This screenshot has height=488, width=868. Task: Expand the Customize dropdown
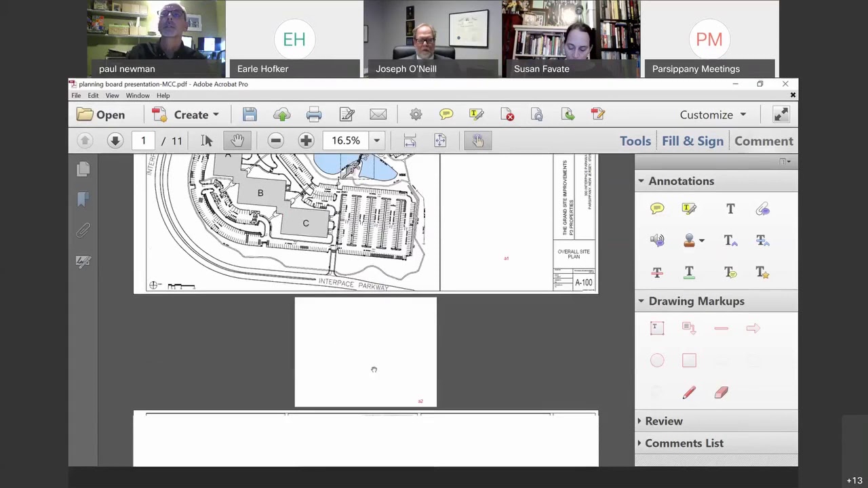coord(713,115)
